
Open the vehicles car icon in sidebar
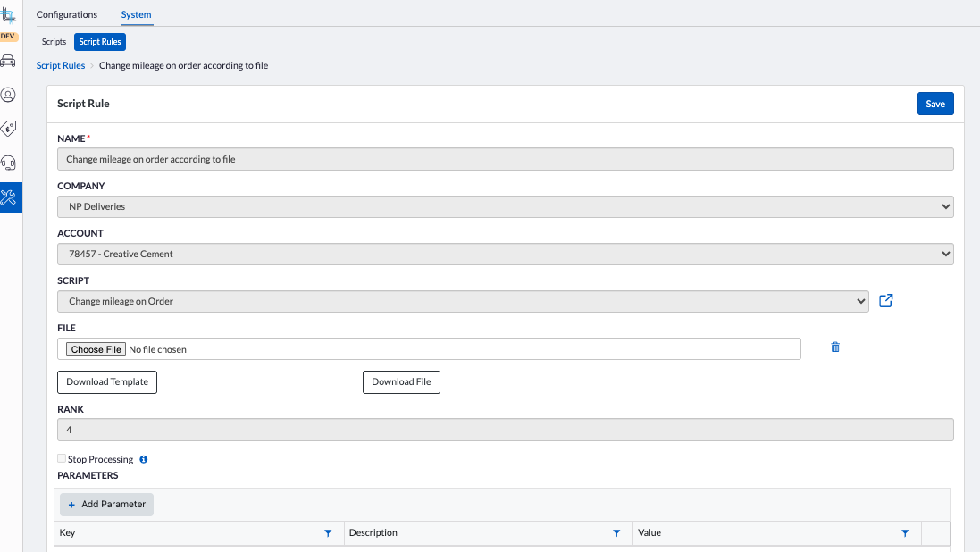coord(8,61)
